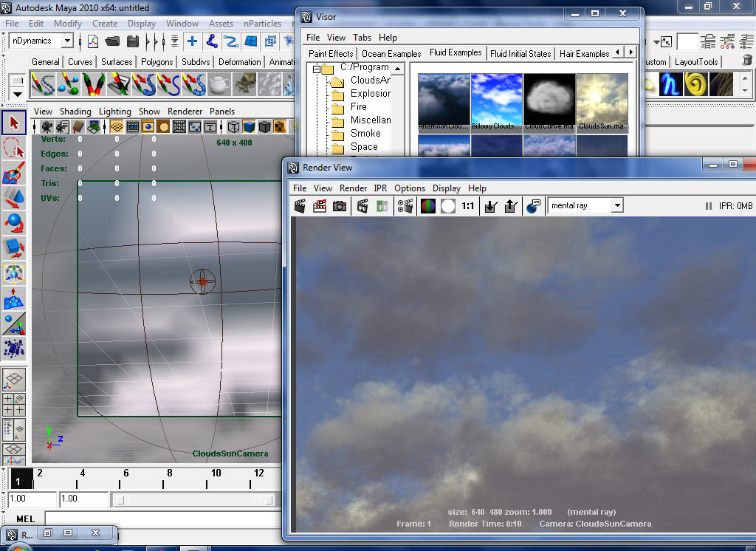This screenshot has width=756, height=551.
Task: Toggle smooth shade all blue cube button
Action: [x=249, y=127]
